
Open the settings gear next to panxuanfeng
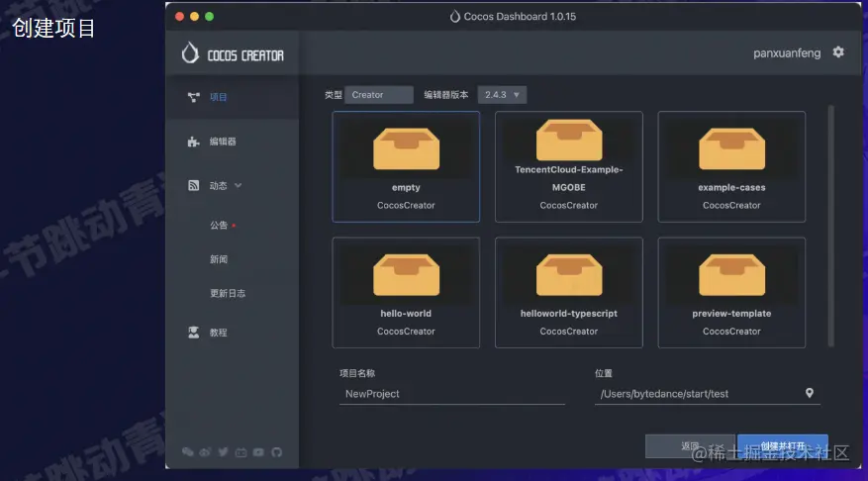tap(838, 52)
